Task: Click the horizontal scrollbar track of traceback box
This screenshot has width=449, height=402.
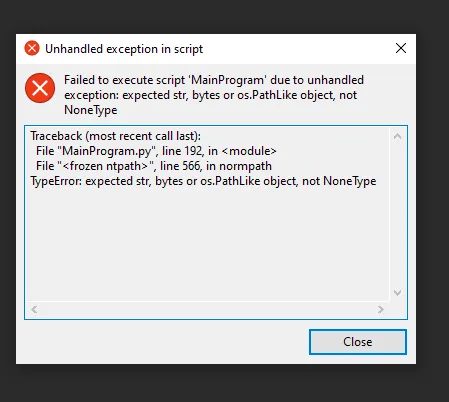Action: [207, 309]
